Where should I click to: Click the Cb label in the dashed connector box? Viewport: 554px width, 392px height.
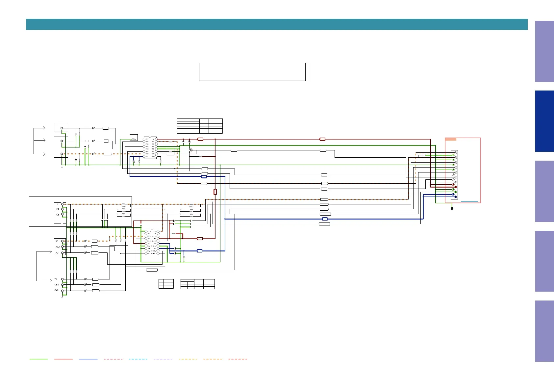[58, 209]
